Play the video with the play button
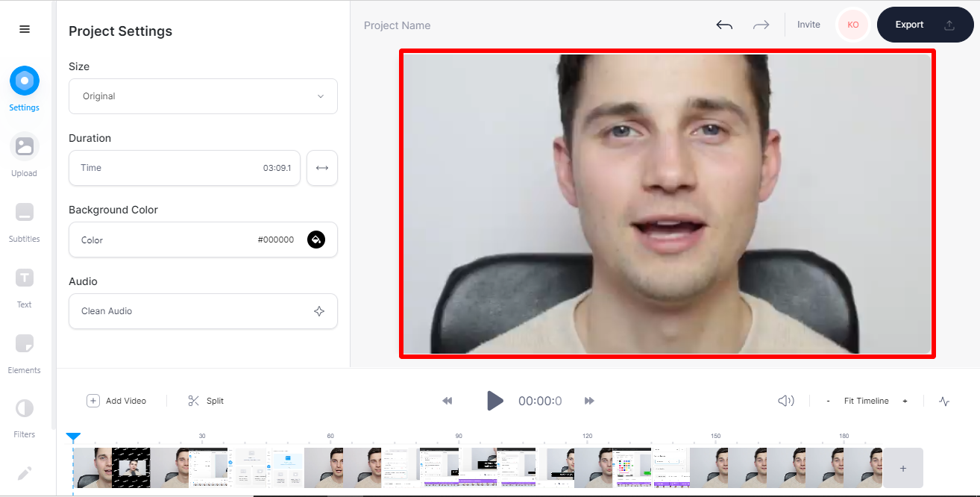This screenshot has width=980, height=497. click(494, 401)
